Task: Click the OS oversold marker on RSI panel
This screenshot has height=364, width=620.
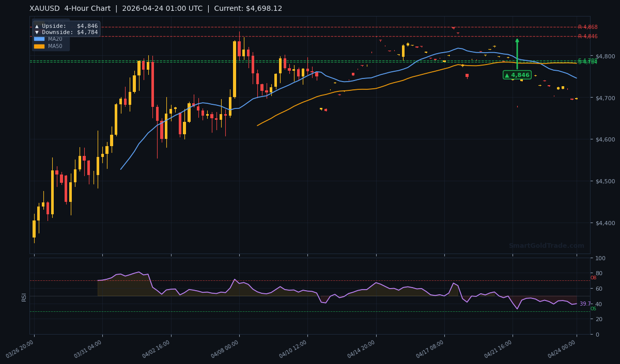Action: [593, 309]
